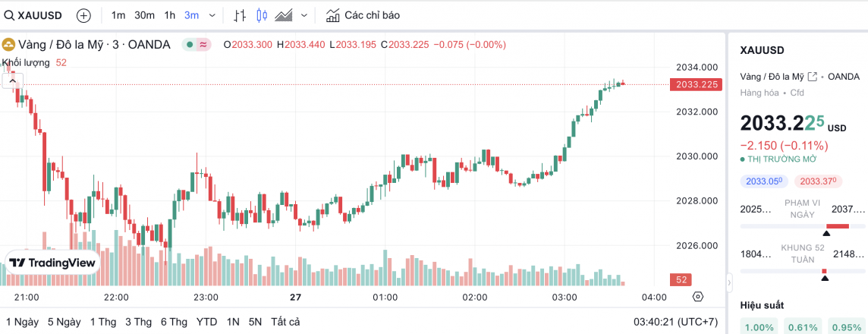Select the candlestick chart style icon
The height and width of the screenshot is (334, 868).
[263, 15]
